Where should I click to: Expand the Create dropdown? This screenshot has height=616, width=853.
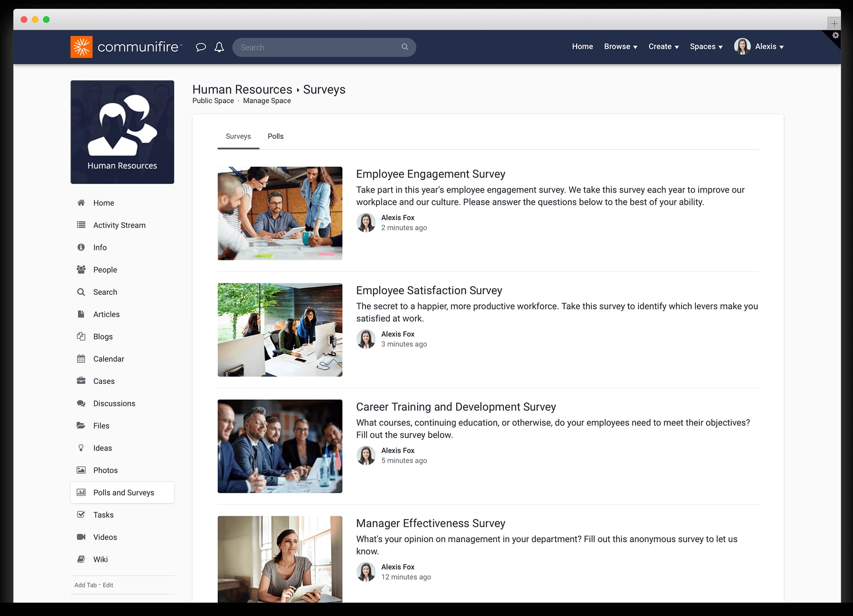(x=663, y=47)
